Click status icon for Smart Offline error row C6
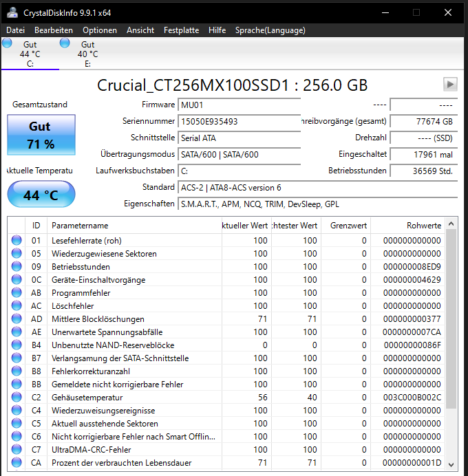Viewport: 468px width, 476px height. click(17, 436)
